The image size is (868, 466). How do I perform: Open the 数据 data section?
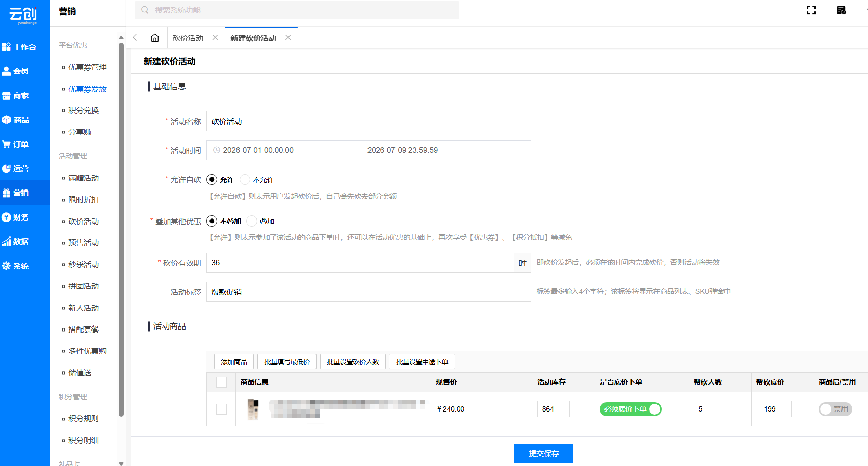click(x=15, y=241)
